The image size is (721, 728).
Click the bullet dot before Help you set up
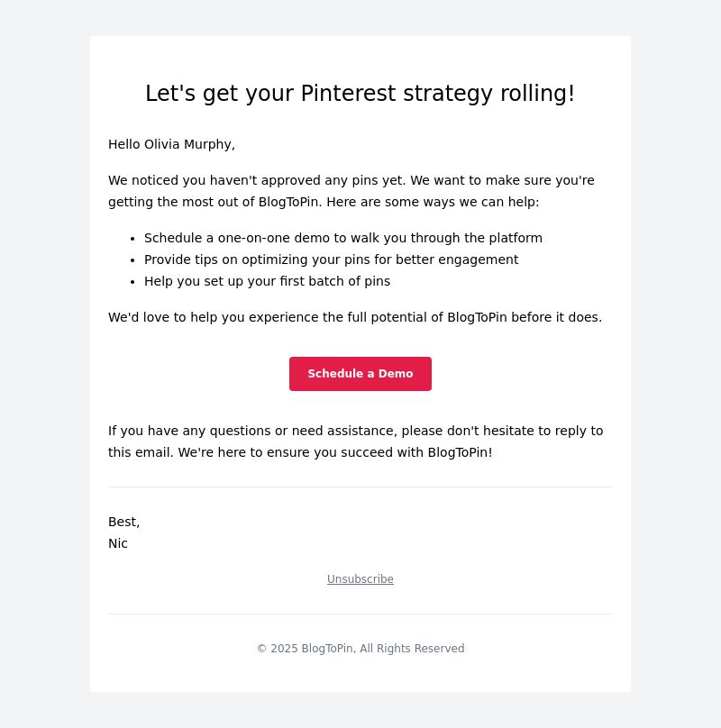click(132, 282)
